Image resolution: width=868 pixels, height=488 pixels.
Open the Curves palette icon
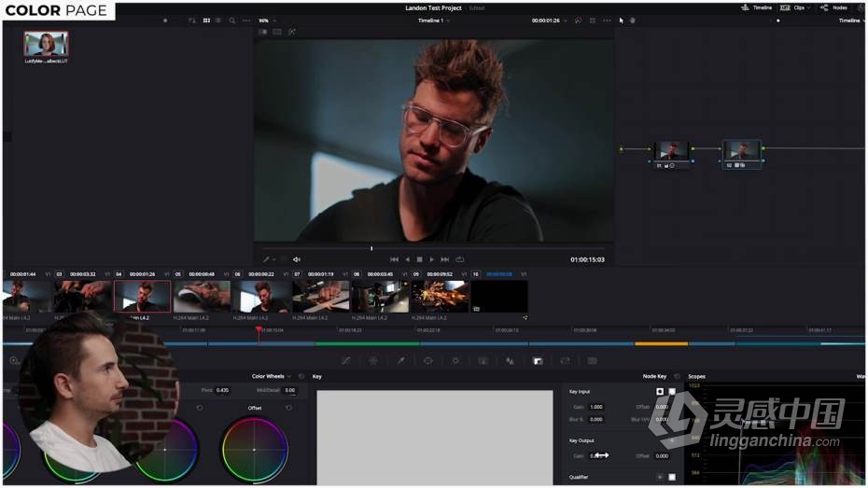tap(346, 361)
